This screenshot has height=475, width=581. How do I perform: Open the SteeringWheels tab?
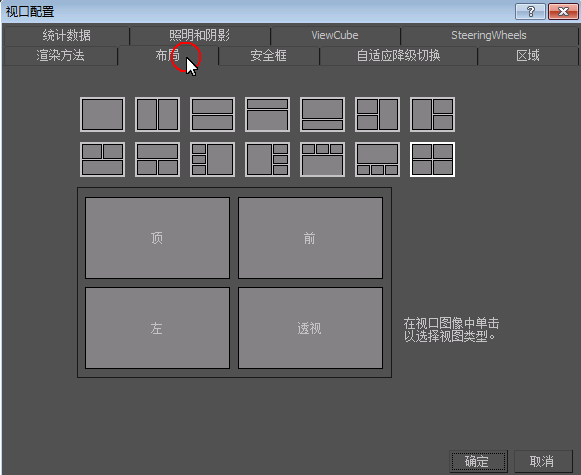click(489, 36)
